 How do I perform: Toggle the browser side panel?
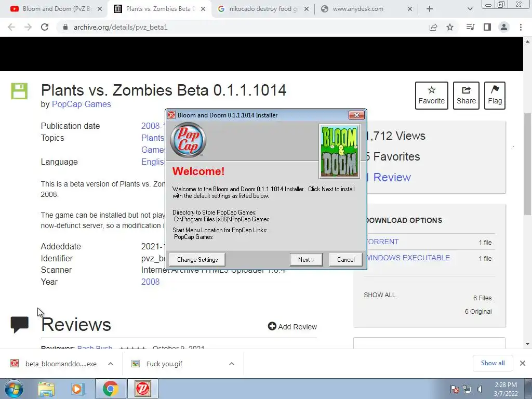[x=487, y=27]
